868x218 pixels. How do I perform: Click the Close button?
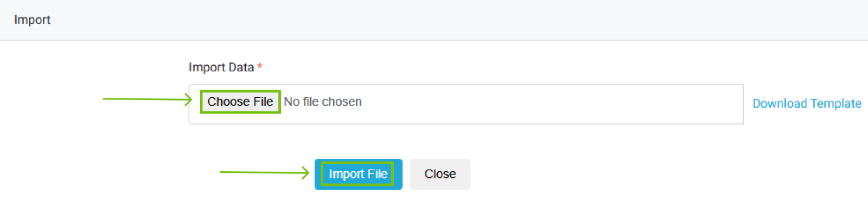440,174
